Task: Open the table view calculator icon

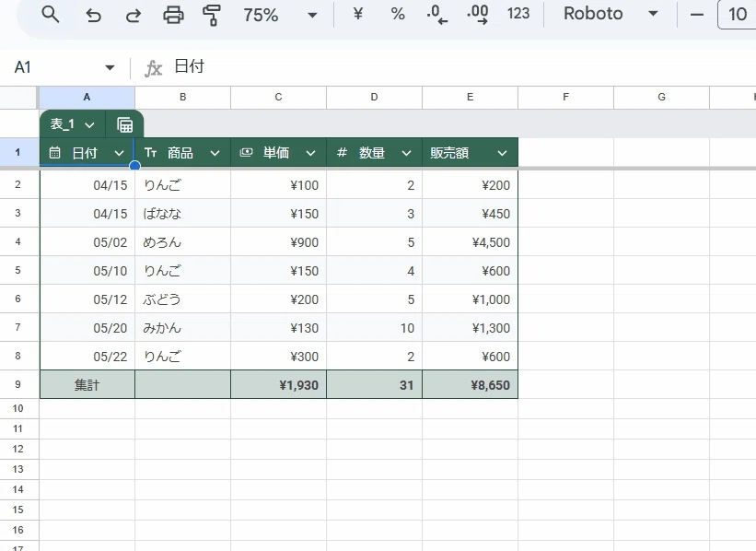Action: [x=125, y=125]
